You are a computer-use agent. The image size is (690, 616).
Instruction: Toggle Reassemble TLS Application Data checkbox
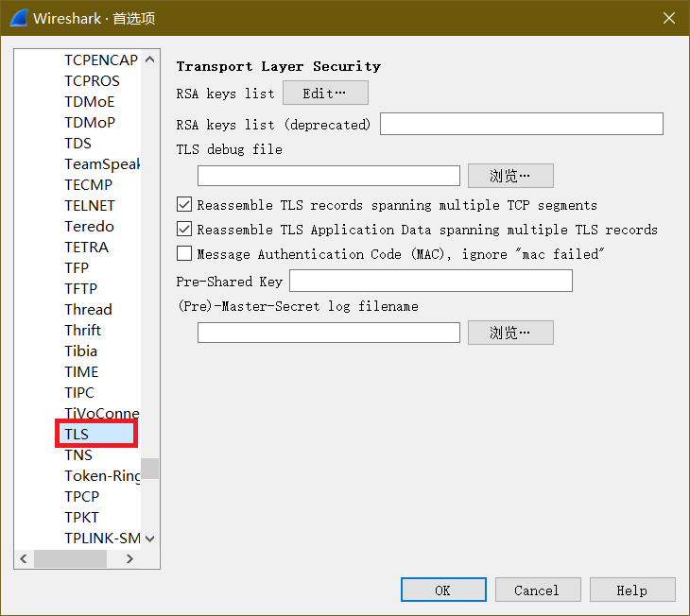[184, 230]
